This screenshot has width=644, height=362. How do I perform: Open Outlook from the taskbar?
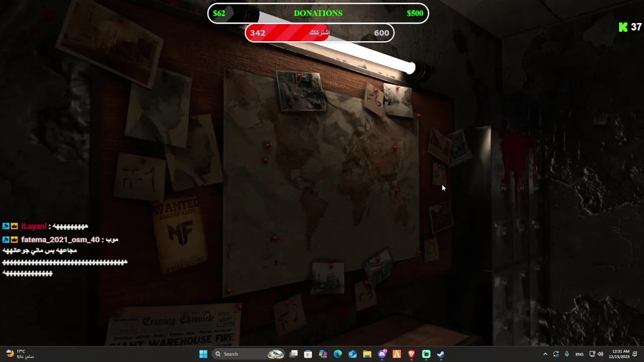pos(353,354)
